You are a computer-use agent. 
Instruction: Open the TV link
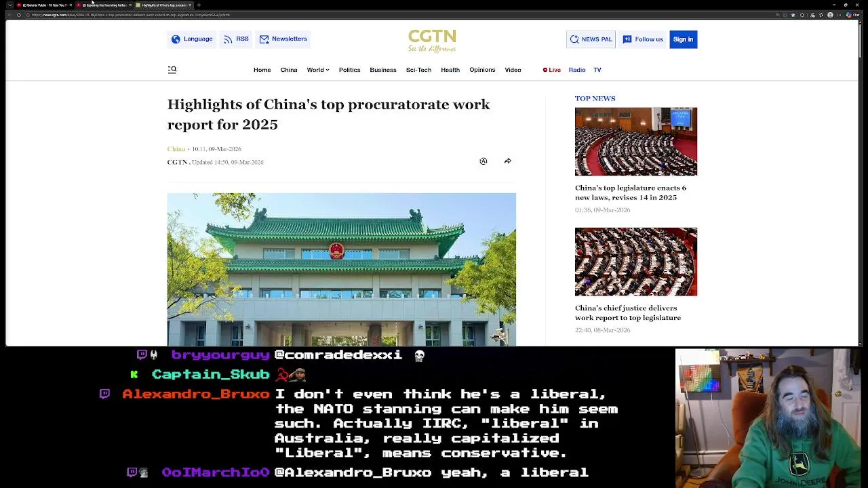click(597, 70)
